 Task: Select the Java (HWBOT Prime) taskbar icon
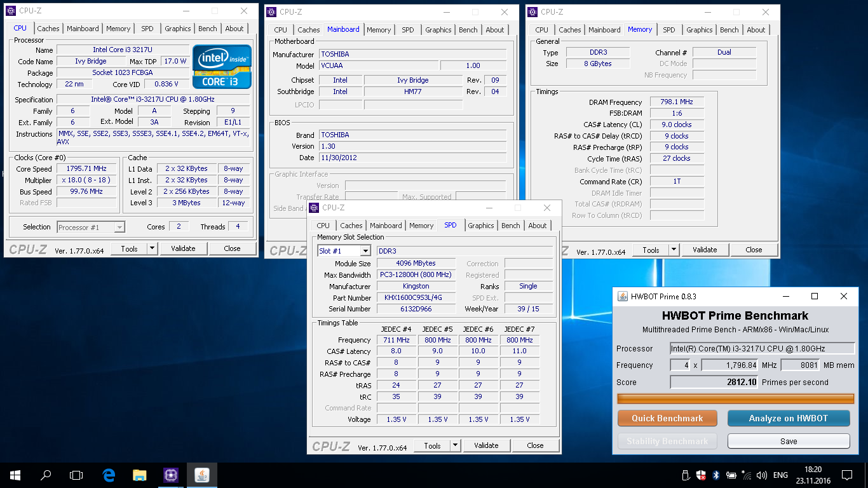(x=202, y=475)
